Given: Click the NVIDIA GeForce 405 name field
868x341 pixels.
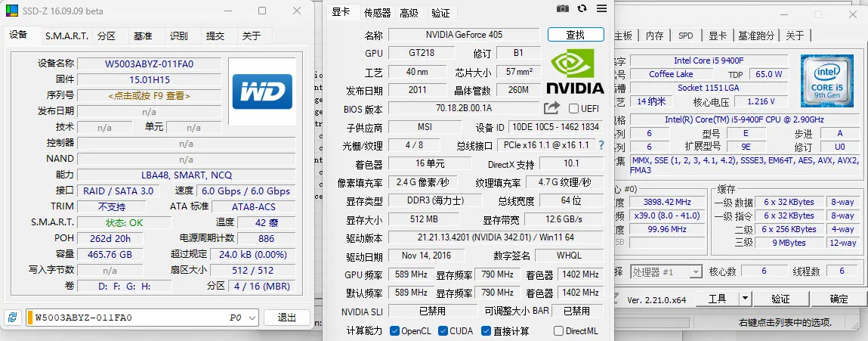Looking at the screenshot, I should pyautogui.click(x=464, y=34).
